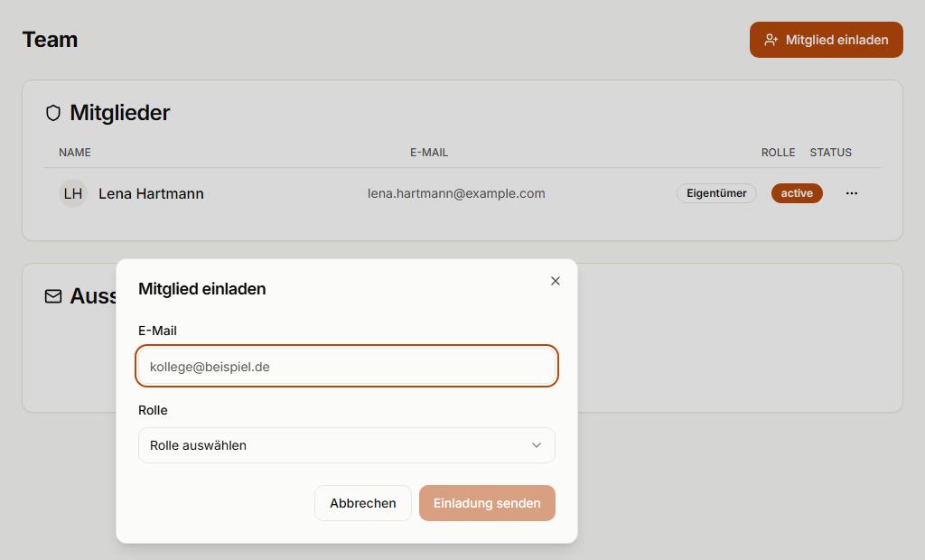Select the lena.hartmann@example.com email text
925x560 pixels.
pos(456,193)
